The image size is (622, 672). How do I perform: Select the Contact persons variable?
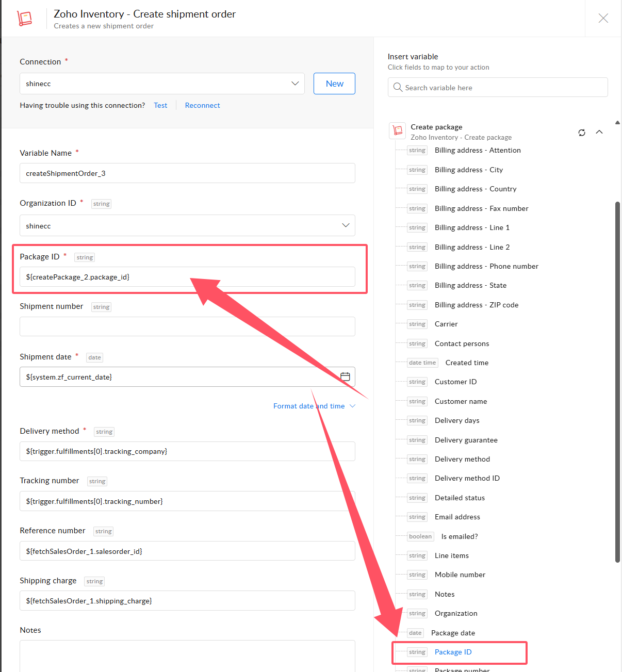coord(462,343)
